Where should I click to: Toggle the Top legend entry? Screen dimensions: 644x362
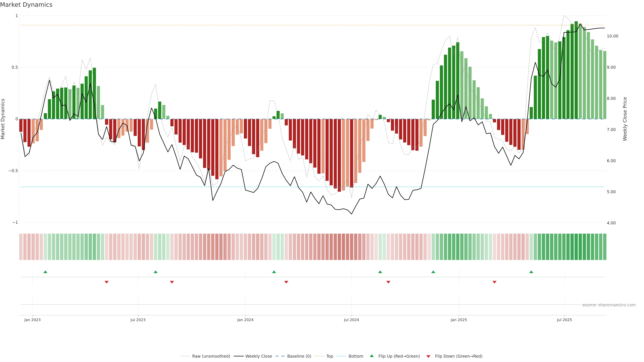click(330, 356)
